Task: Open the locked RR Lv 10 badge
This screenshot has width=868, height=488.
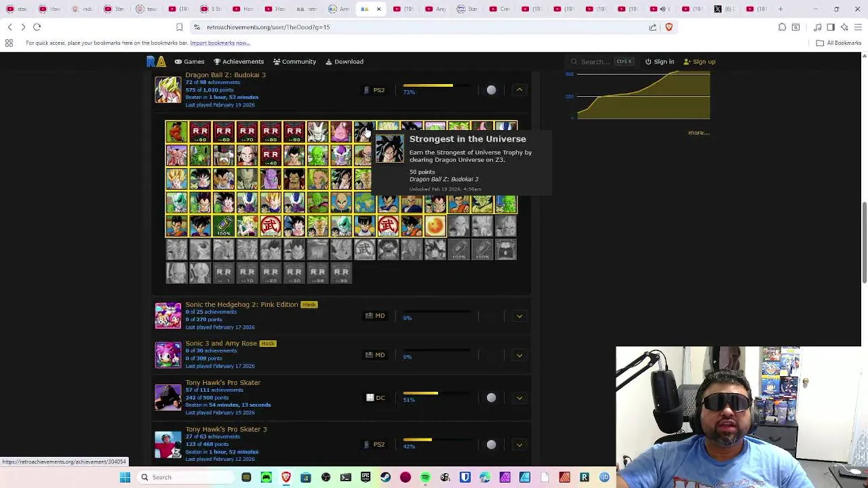Action: [247, 272]
